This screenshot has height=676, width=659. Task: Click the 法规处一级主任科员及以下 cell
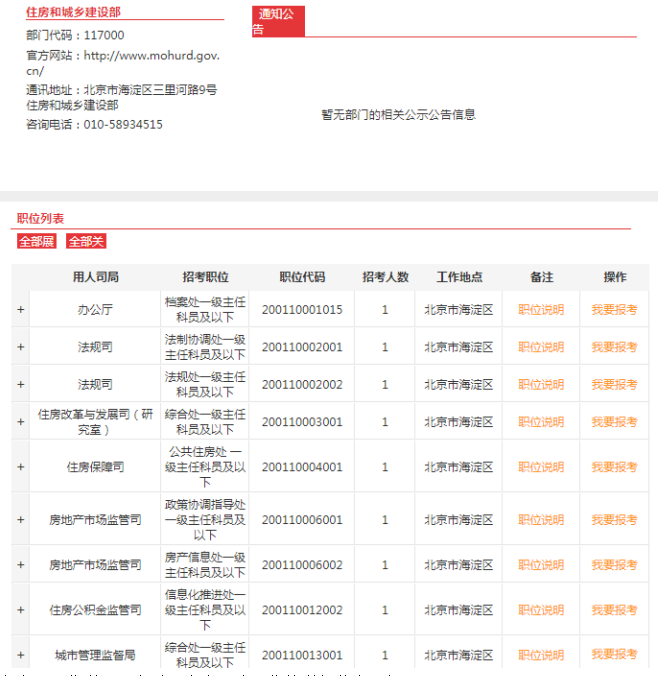click(205, 385)
